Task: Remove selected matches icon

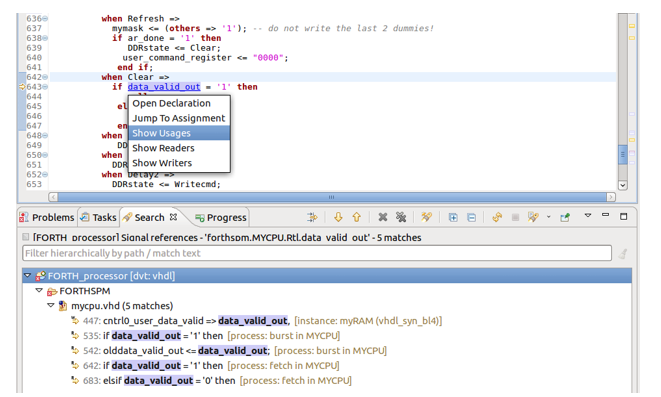Action: pos(383,217)
